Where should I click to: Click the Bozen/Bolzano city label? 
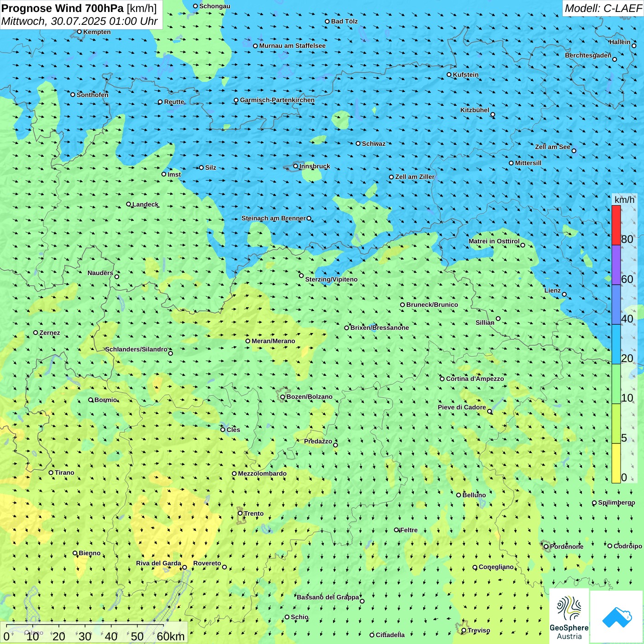309,397
